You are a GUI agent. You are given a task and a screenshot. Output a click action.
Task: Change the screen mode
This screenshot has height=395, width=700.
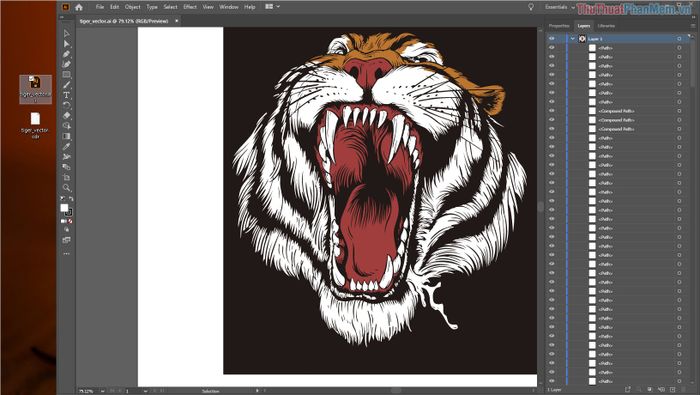pos(67,240)
